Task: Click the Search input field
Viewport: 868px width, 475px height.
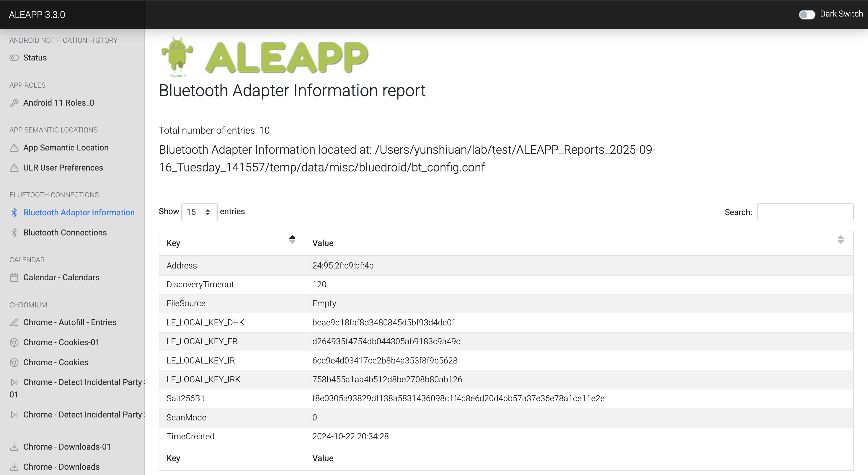Action: (805, 212)
